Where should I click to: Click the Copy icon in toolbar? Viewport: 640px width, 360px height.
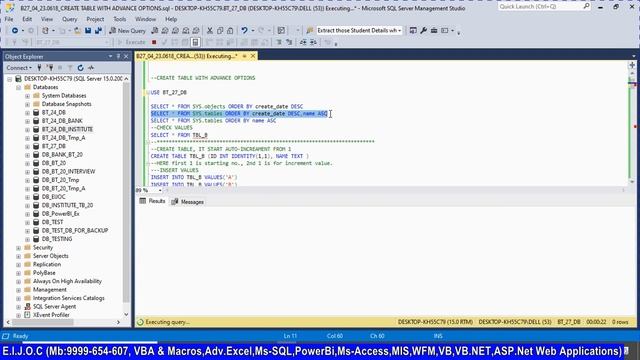click(220, 31)
